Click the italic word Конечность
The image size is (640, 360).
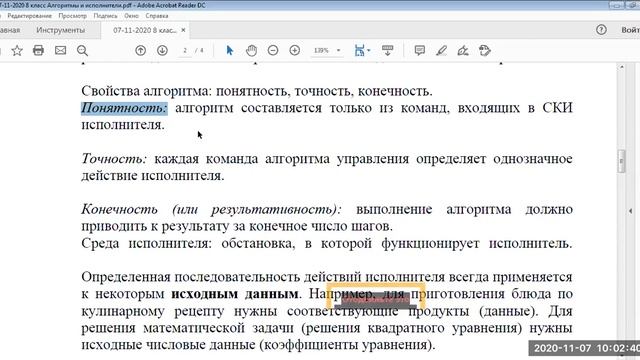coord(119,209)
